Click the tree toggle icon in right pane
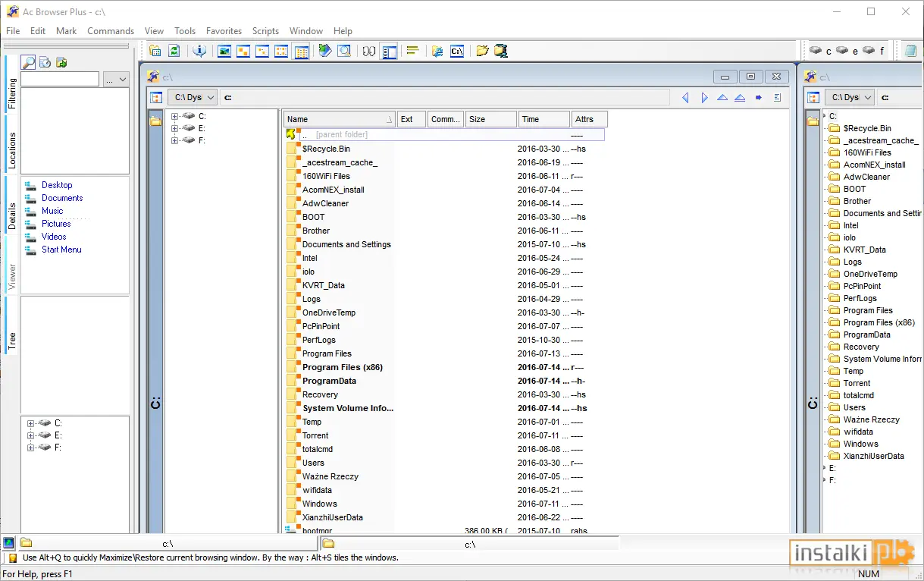The height and width of the screenshot is (581, 924). tap(813, 97)
